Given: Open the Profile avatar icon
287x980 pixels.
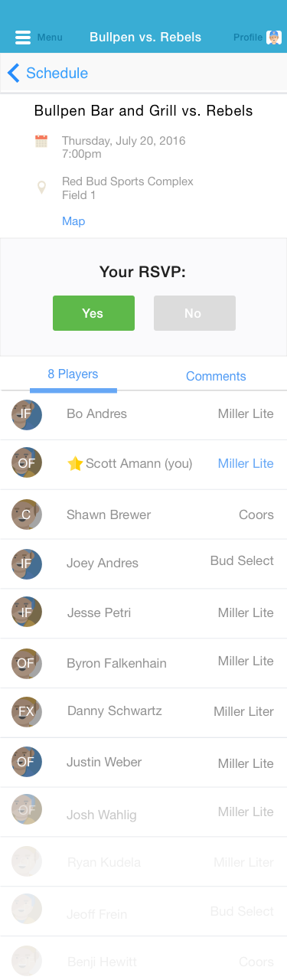Looking at the screenshot, I should 273,38.
